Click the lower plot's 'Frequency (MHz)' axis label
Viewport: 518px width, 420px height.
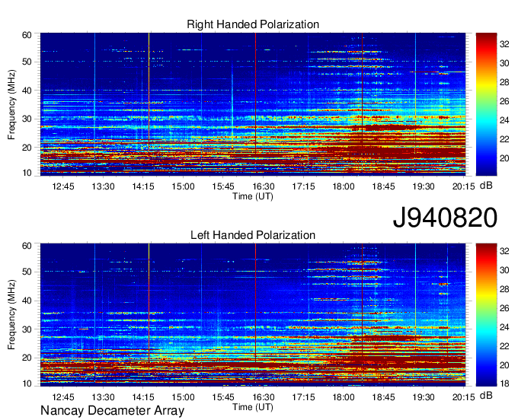(x=11, y=315)
